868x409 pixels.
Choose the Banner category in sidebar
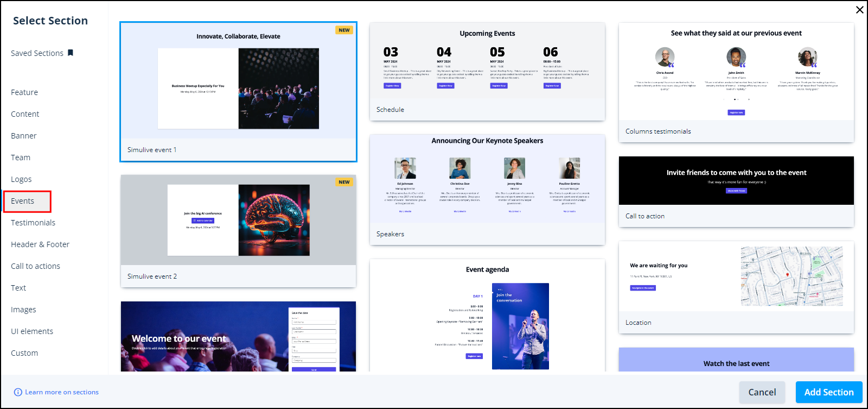pos(24,136)
